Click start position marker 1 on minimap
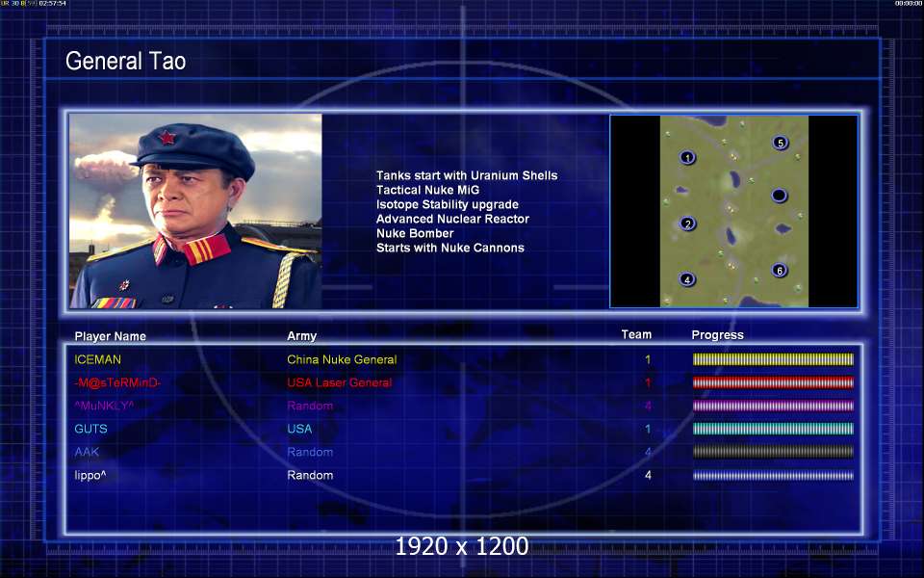Viewport: 924px width, 578px height. (687, 157)
